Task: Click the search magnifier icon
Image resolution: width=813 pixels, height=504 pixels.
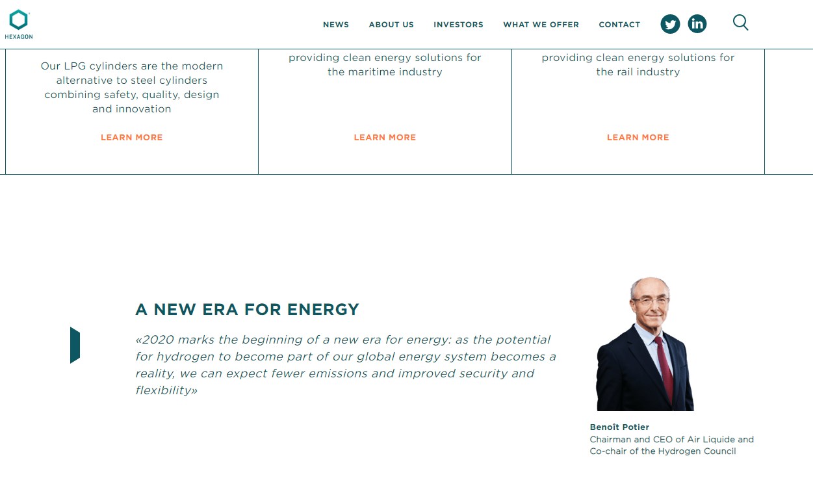Action: tap(740, 23)
